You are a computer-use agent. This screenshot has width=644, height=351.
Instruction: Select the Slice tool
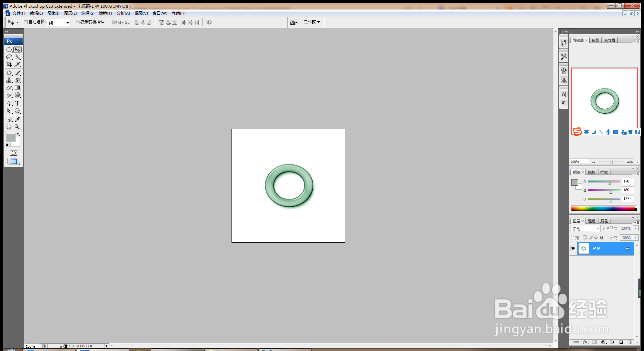18,64
